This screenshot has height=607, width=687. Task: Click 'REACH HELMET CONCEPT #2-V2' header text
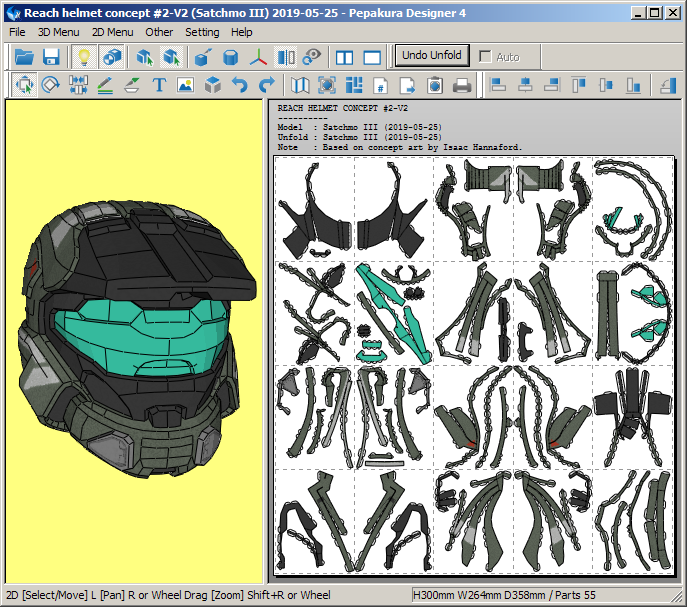343,108
